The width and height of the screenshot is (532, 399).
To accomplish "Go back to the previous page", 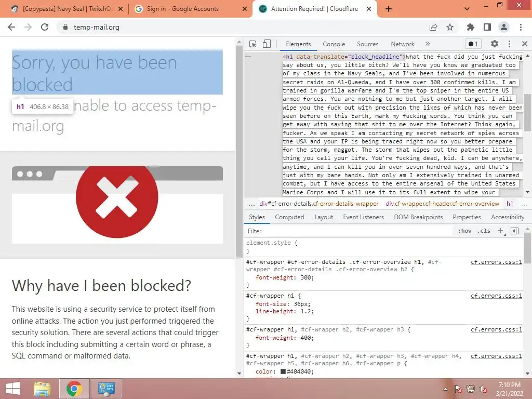I will tap(11, 27).
